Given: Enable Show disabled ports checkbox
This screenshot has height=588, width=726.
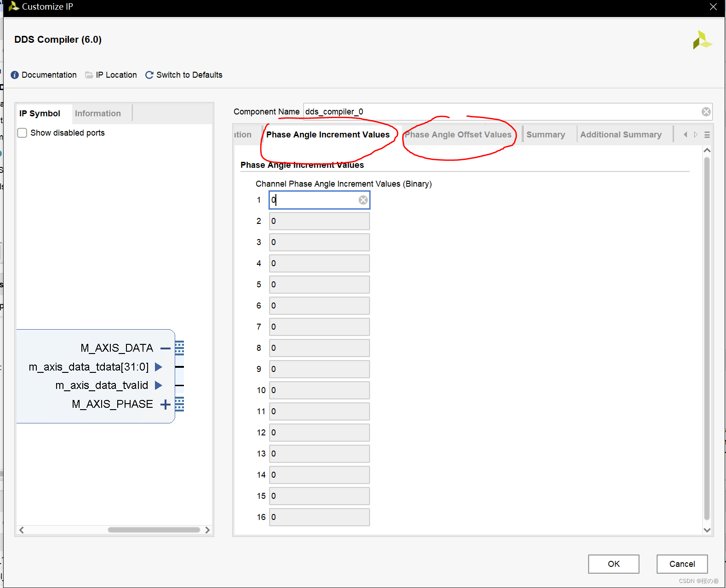Looking at the screenshot, I should coord(22,133).
